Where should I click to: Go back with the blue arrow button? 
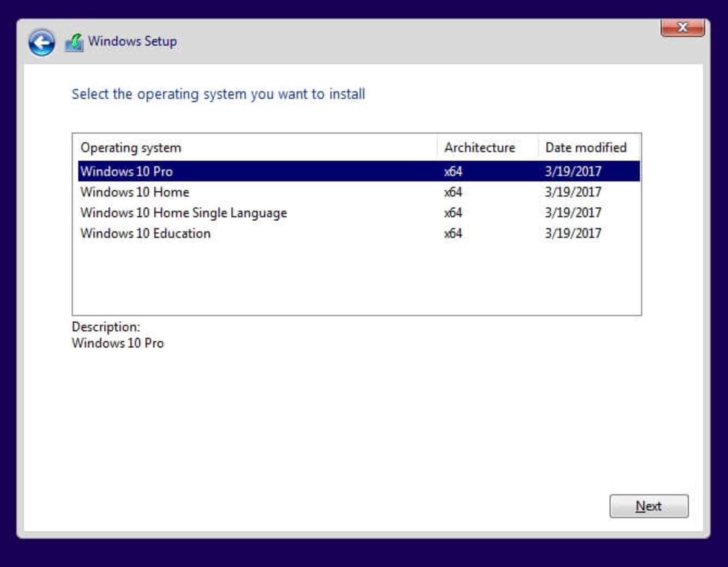click(41, 42)
